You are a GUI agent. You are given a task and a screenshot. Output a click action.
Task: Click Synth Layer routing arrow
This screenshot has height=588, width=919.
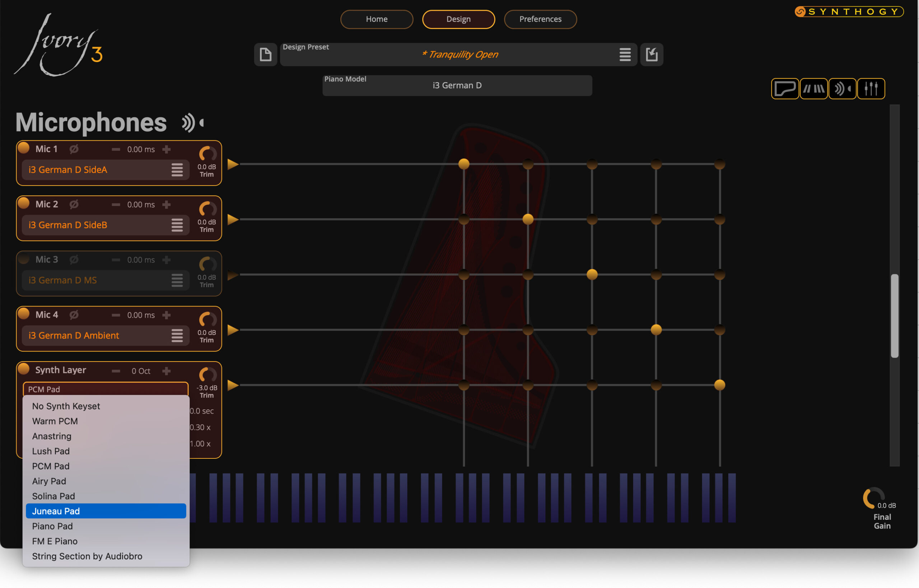233,385
